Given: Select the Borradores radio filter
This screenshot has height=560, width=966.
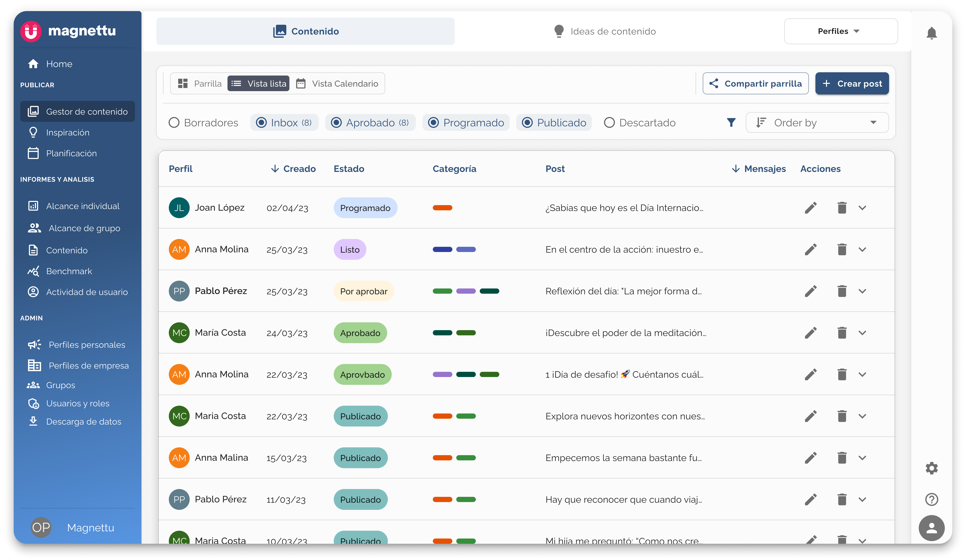Looking at the screenshot, I should (x=174, y=123).
